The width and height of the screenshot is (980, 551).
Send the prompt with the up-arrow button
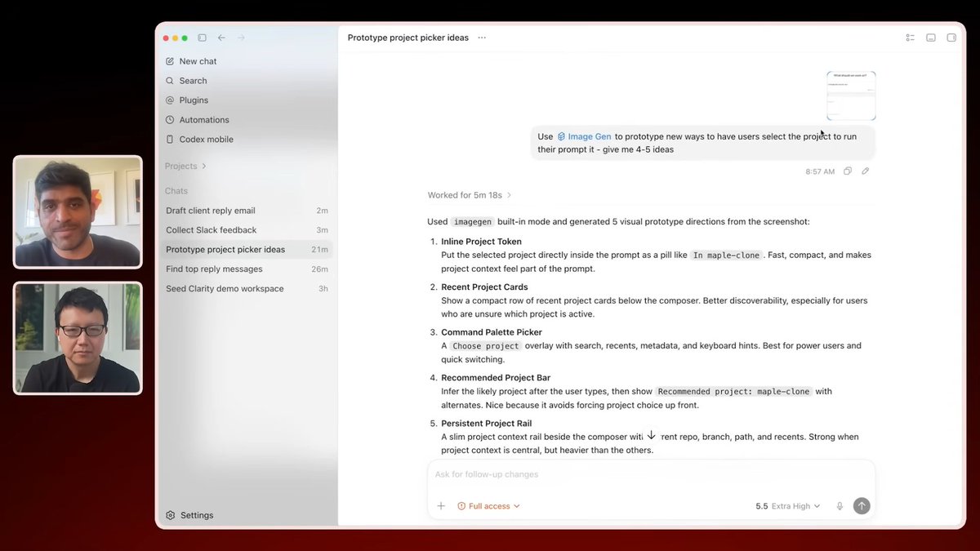click(862, 506)
